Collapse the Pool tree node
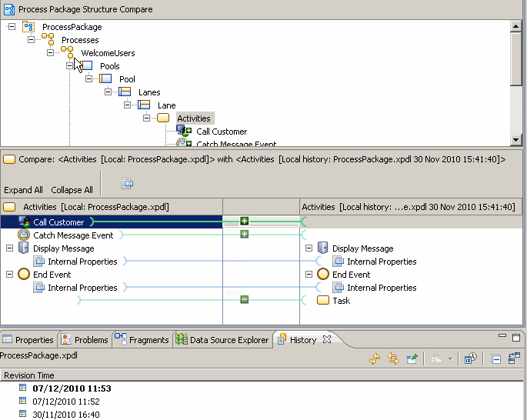This screenshot has height=420, width=527. pos(88,79)
